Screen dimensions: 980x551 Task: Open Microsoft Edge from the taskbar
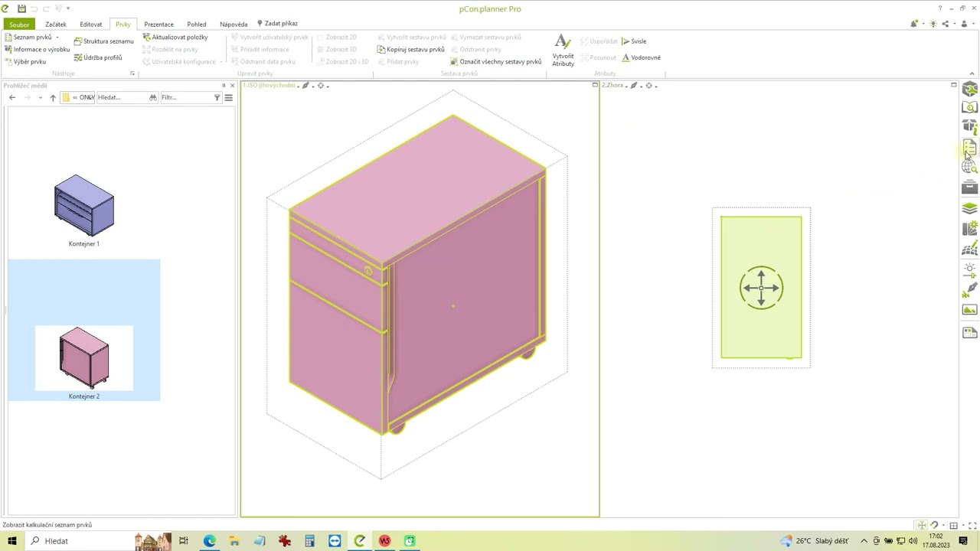pos(209,541)
